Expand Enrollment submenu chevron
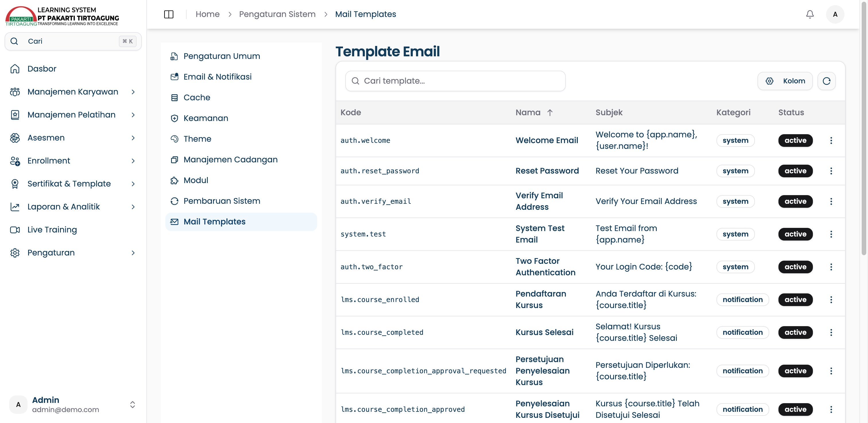Viewport: 868px width, 423px height. click(x=133, y=161)
